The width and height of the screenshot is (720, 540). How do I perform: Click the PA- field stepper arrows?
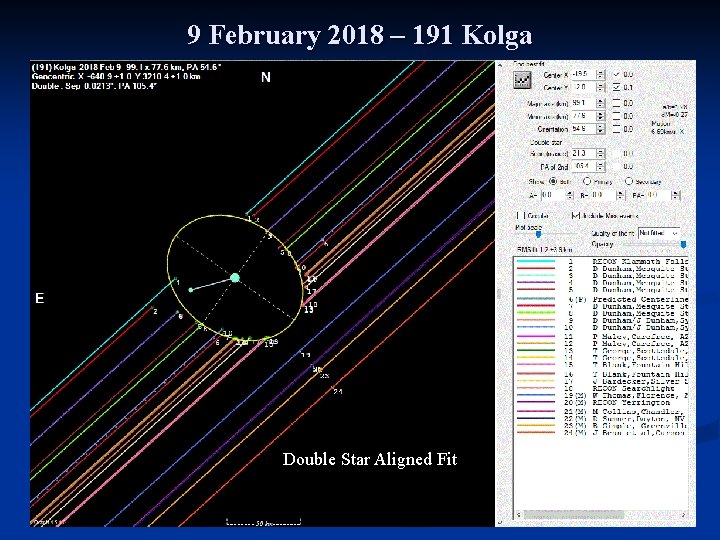tap(675, 195)
